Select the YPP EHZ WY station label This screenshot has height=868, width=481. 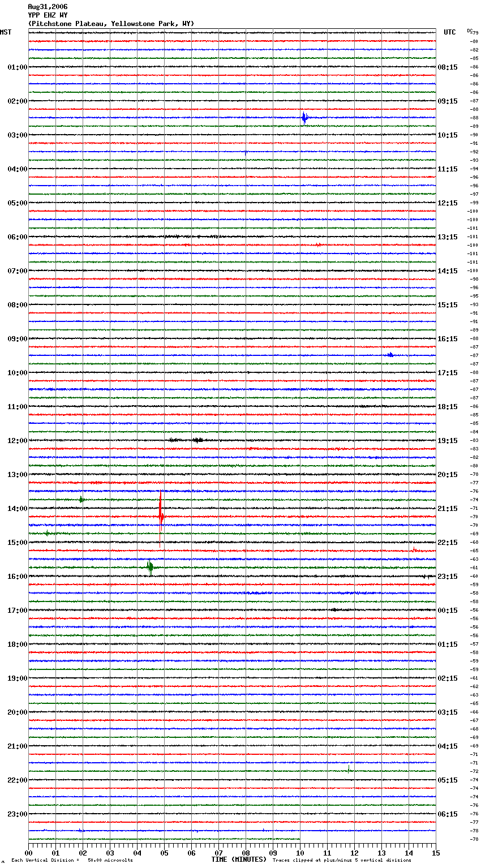pos(48,15)
